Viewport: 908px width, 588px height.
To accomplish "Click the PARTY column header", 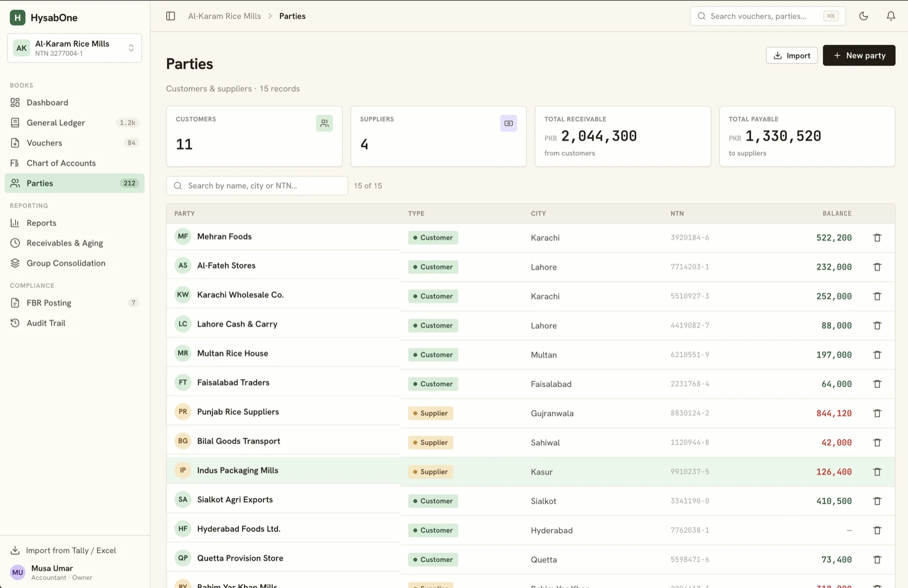I will 185,213.
